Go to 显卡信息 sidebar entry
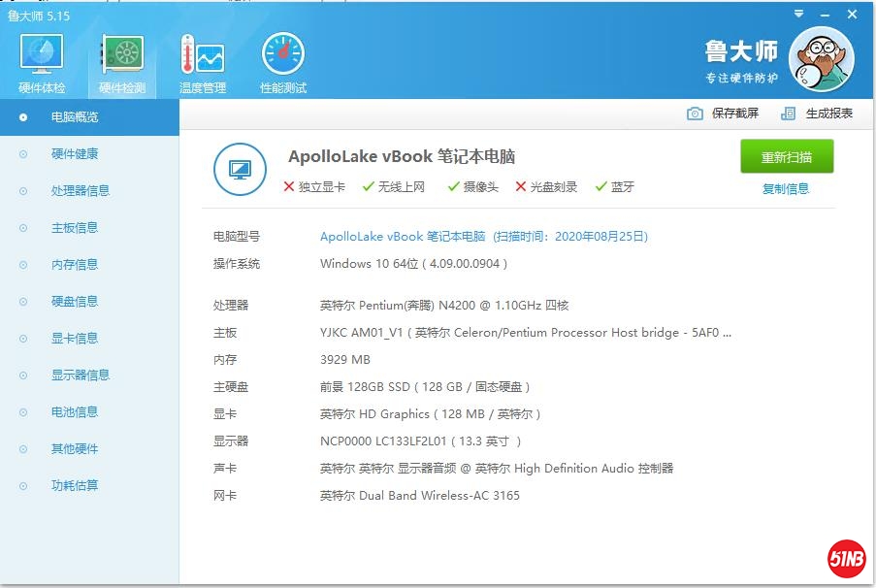The height and width of the screenshot is (588, 876). (x=75, y=339)
